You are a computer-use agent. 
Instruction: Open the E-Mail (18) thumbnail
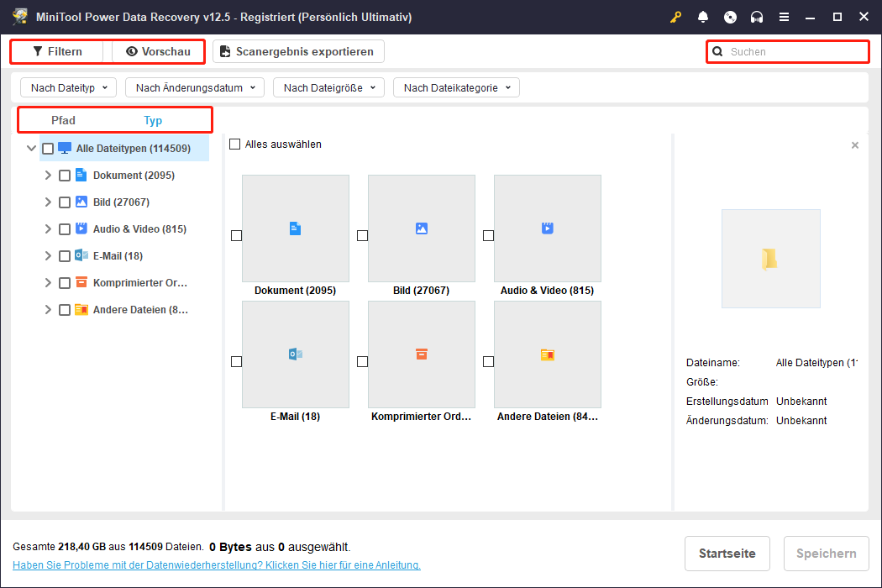pyautogui.click(x=296, y=354)
